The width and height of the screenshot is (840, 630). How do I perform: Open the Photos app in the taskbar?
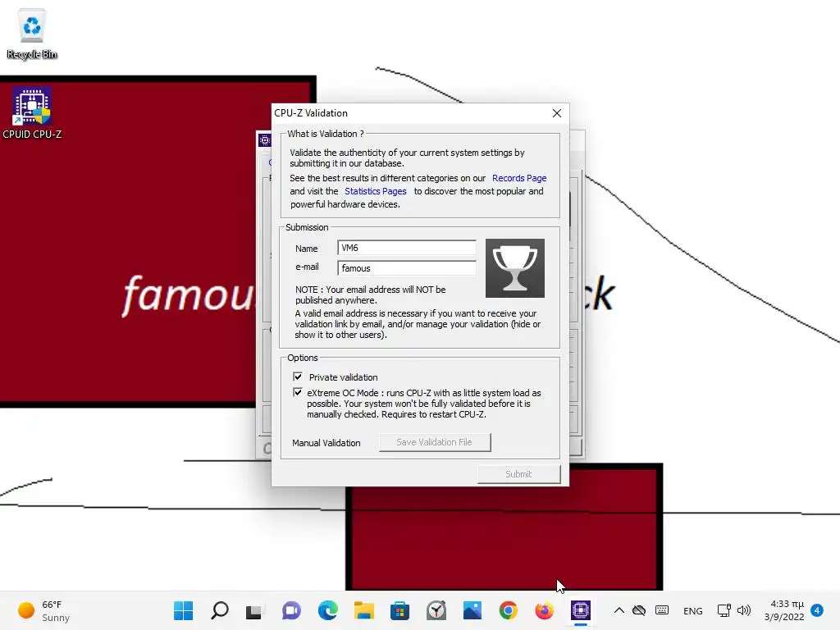click(x=472, y=610)
